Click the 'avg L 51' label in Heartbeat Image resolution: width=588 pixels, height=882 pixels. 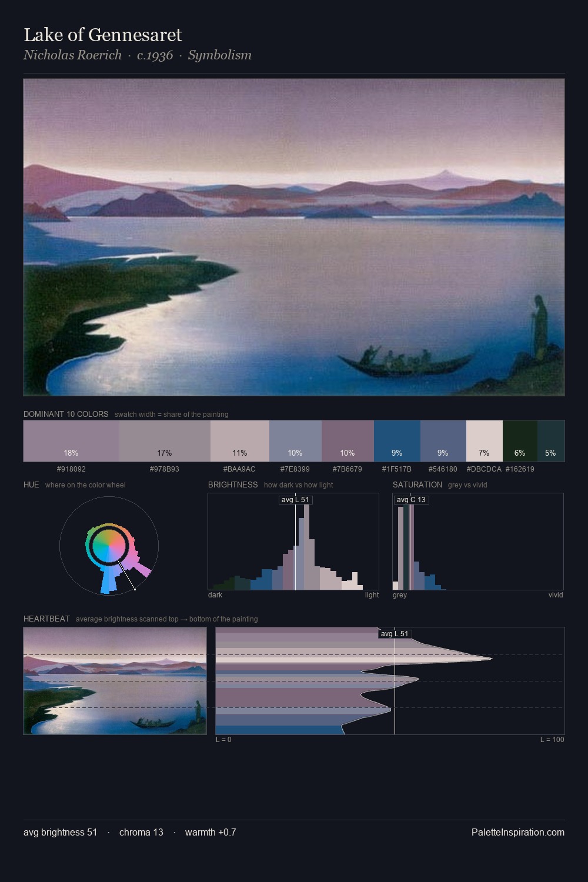pyautogui.click(x=395, y=634)
